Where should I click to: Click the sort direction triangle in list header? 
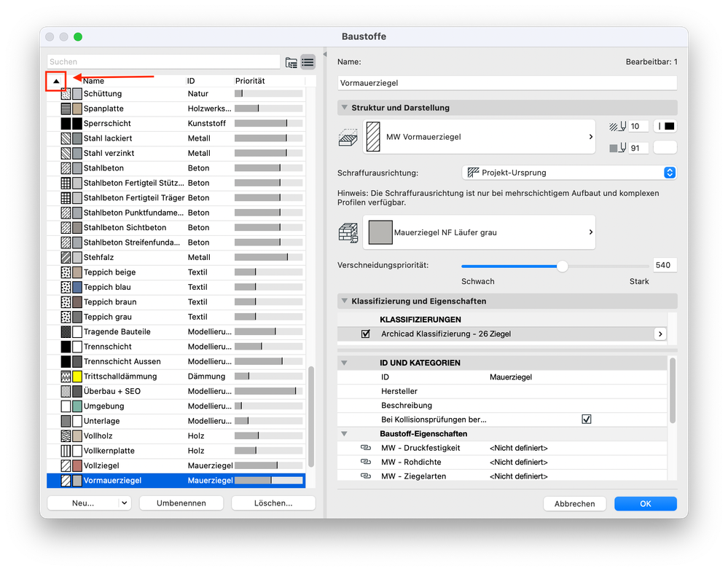(56, 81)
